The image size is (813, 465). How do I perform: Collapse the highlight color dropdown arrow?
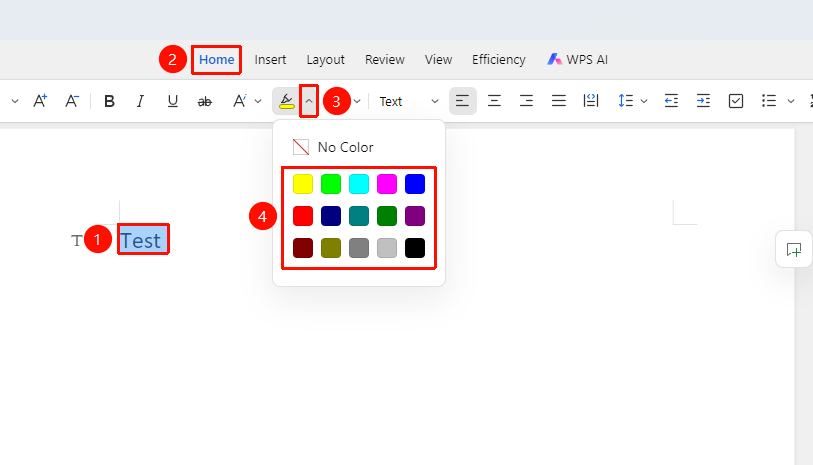(x=309, y=101)
